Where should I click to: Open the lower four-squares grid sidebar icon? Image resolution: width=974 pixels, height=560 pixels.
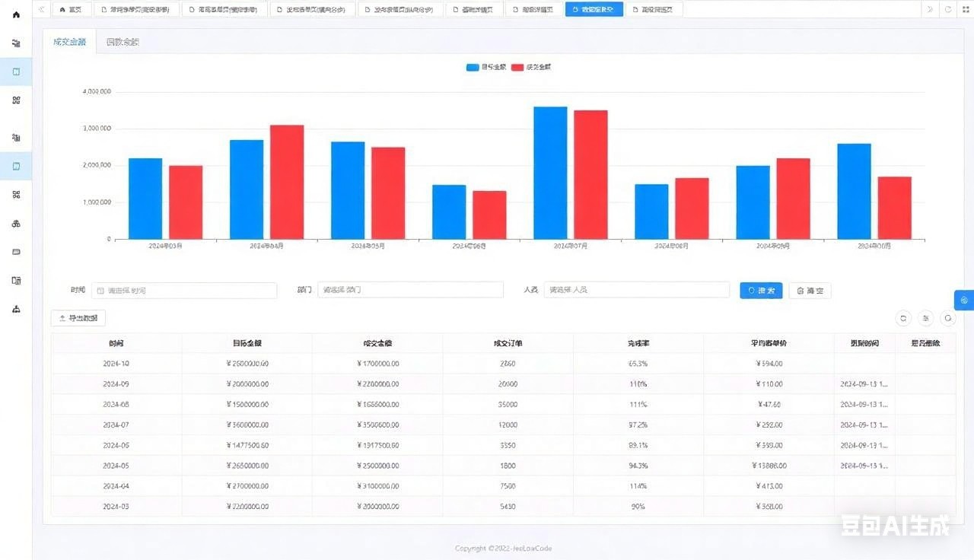point(16,194)
